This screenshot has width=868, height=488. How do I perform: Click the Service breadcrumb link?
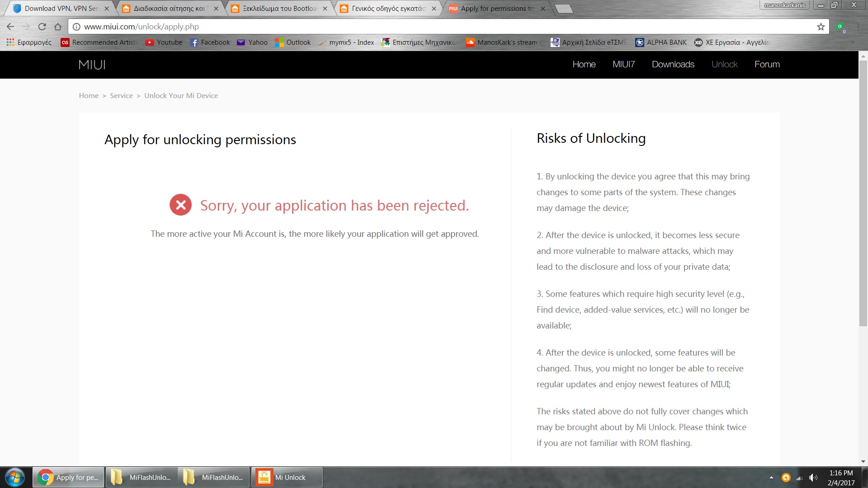click(121, 95)
